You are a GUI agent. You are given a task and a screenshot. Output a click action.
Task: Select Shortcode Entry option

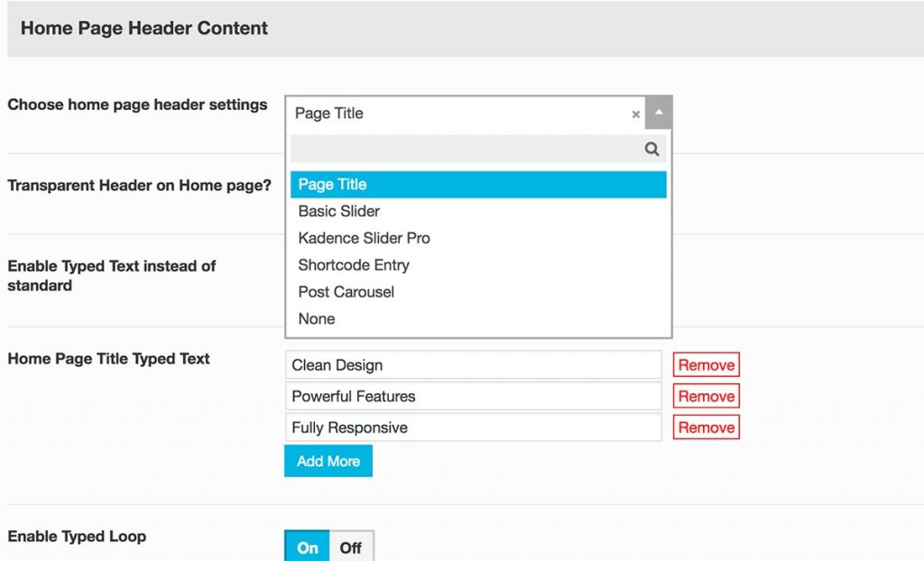point(354,265)
